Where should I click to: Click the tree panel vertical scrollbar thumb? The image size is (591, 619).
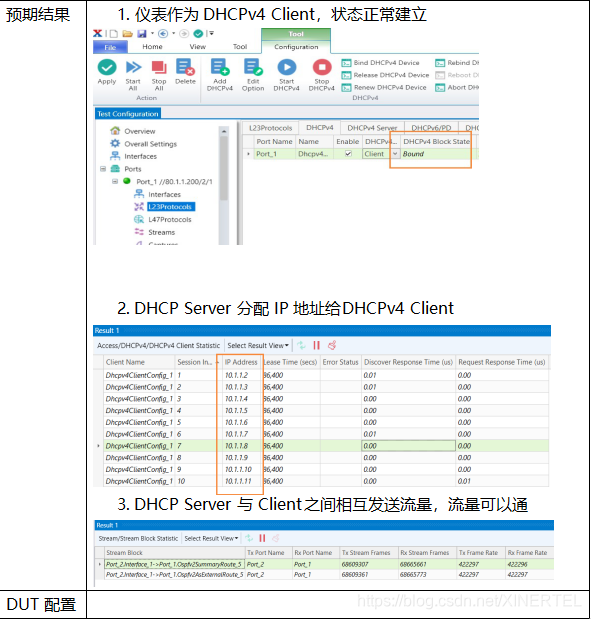(x=224, y=168)
